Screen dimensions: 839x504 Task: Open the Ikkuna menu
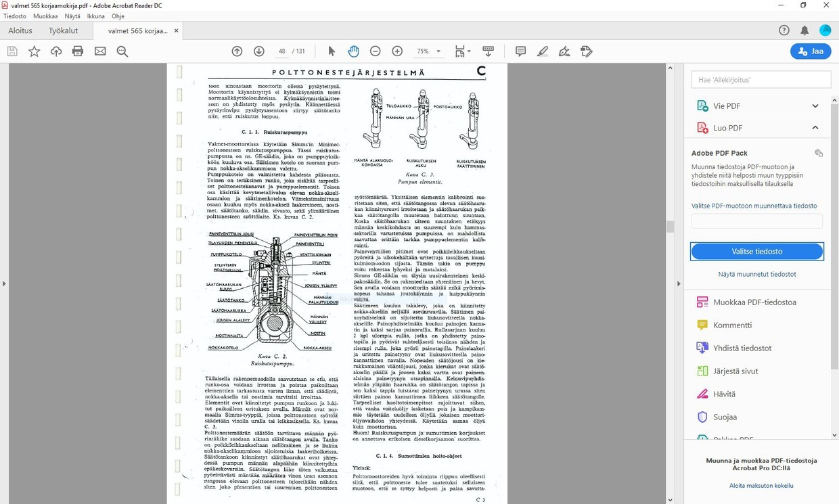click(x=95, y=16)
